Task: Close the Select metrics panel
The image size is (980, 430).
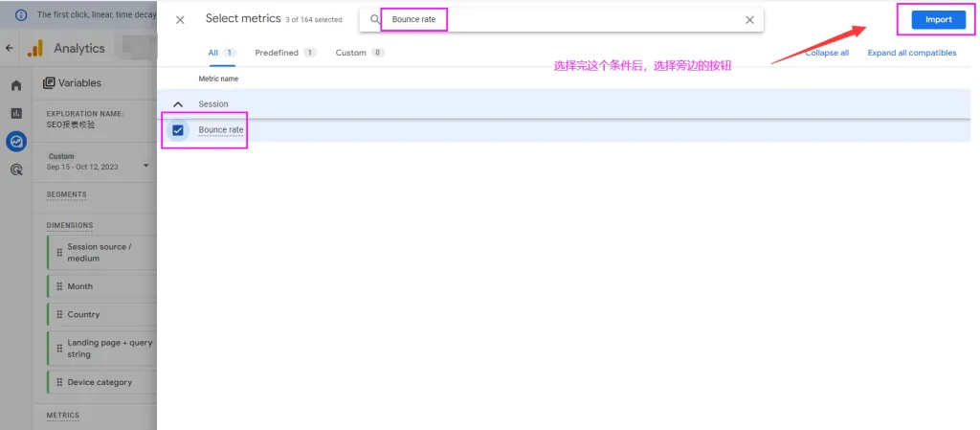Action: click(180, 20)
